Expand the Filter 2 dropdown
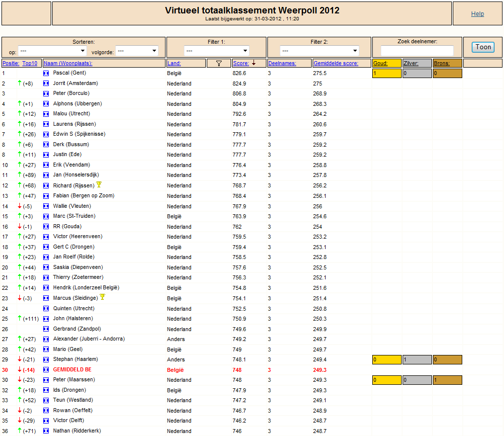504x436 pixels. (320, 51)
